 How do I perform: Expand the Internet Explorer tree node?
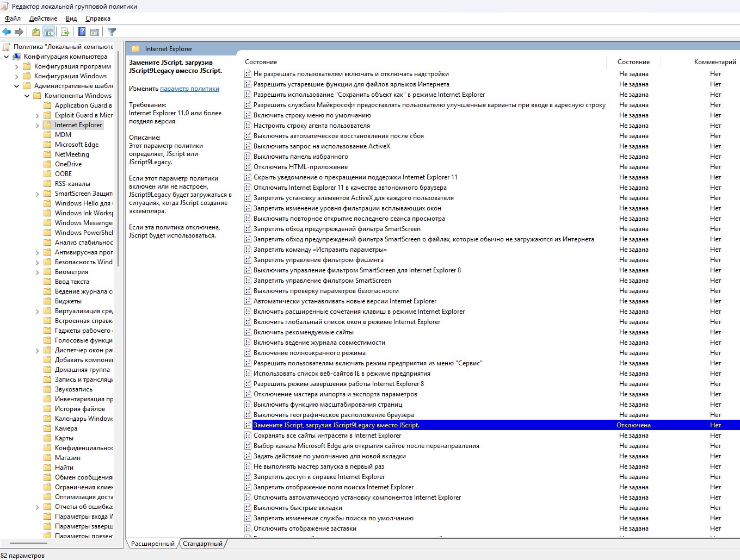tap(38, 125)
